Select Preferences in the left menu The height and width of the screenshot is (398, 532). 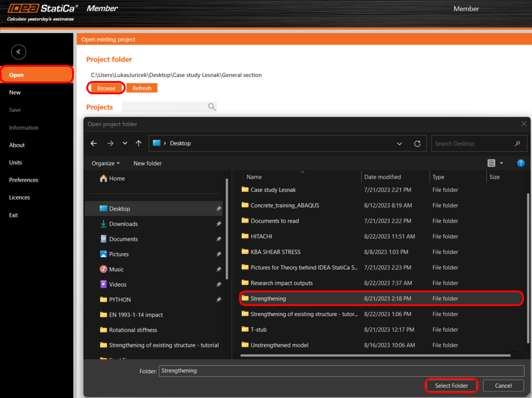(x=24, y=180)
